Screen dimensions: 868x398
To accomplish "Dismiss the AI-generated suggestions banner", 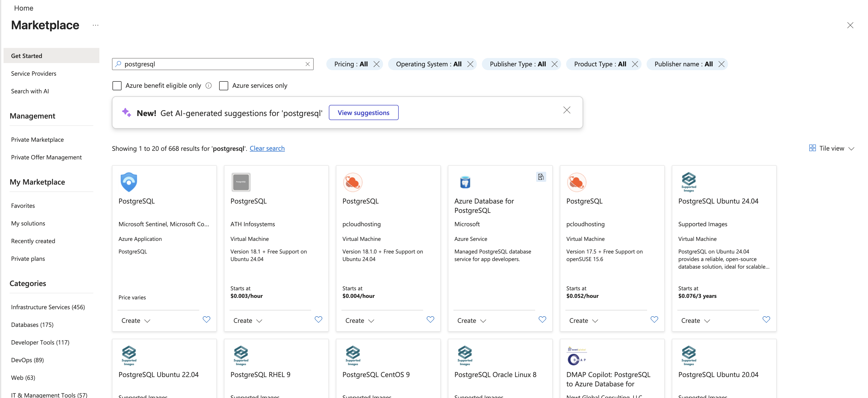I will click(x=567, y=110).
